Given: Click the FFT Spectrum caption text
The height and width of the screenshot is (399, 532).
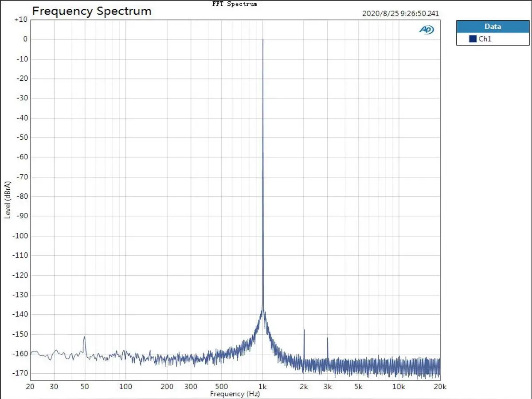Looking at the screenshot, I should (x=235, y=4).
